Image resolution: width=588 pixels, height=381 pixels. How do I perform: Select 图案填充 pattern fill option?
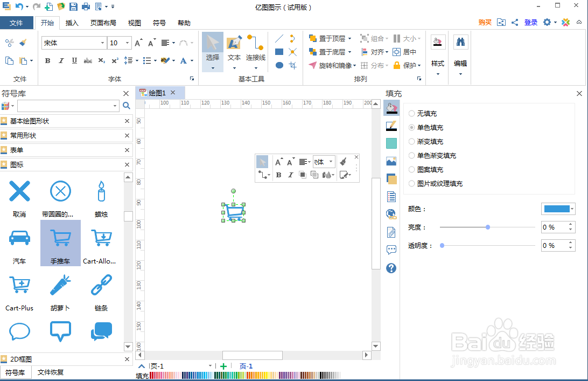(412, 169)
